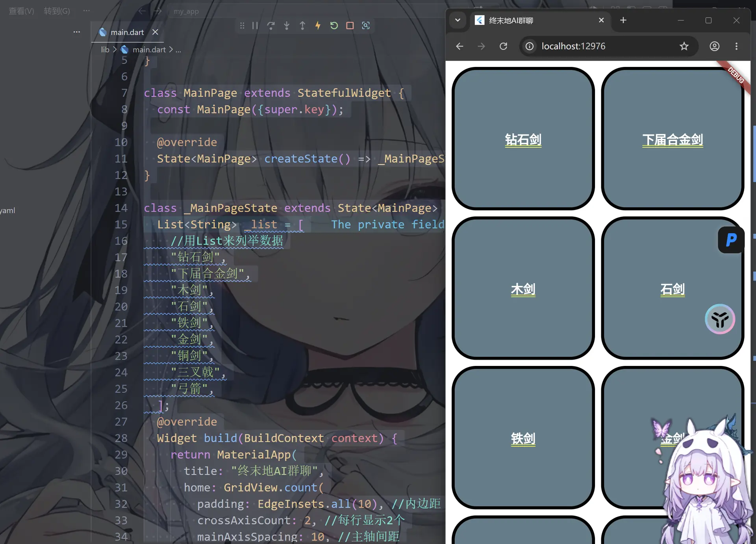Viewport: 756px width, 544px height.
Task: Click the "钻石剑" string in code
Action: (x=195, y=257)
